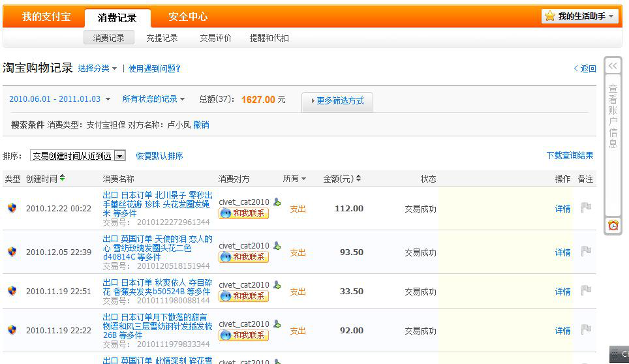
Task: Select the 消费记录 sub-tab
Action: pos(109,38)
